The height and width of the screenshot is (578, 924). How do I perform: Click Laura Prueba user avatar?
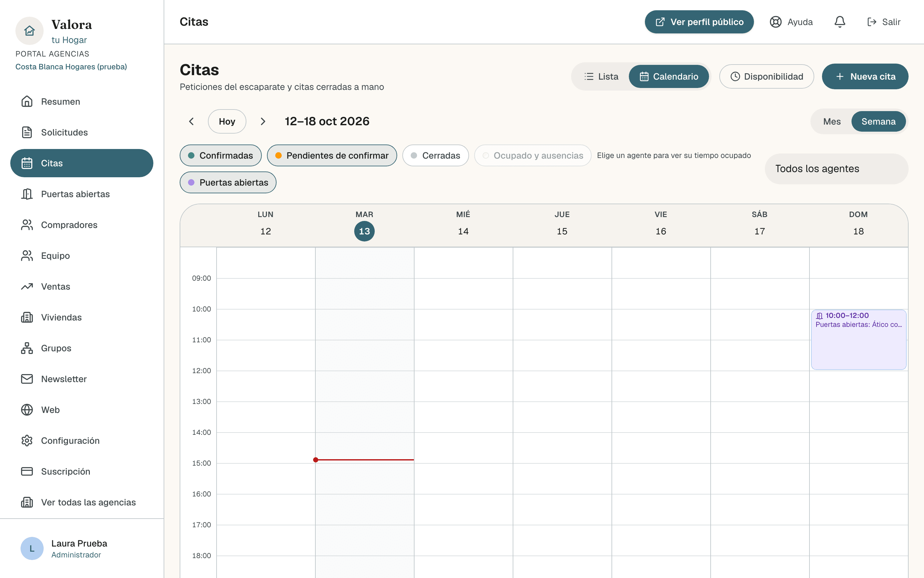point(32,548)
